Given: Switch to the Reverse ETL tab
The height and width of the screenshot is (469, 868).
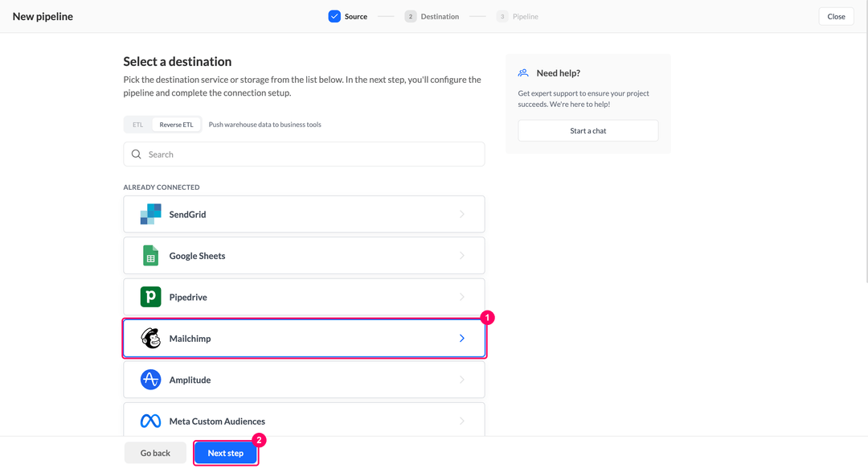Looking at the screenshot, I should [177, 125].
